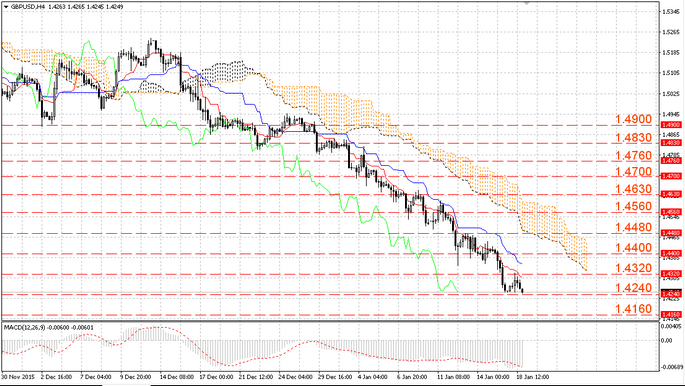
Task: Click the 6 Jan 20:00 time label
Action: (411, 376)
